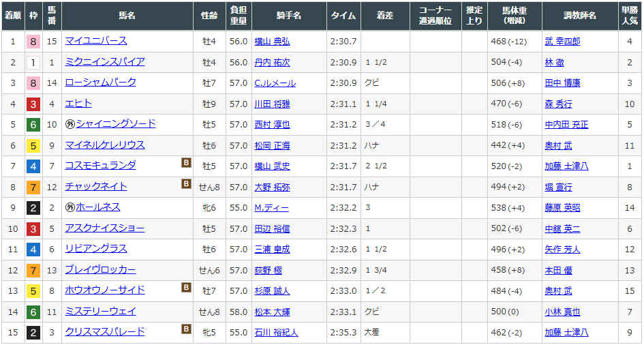Click the 外 mark before ホールネス
This screenshot has width=644, height=345.
(70, 207)
